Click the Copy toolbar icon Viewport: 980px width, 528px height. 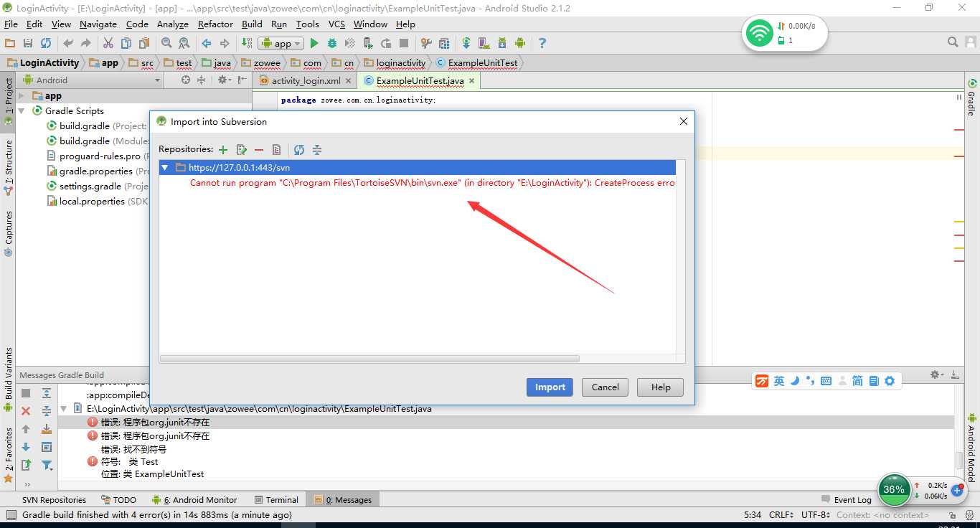[x=126, y=43]
